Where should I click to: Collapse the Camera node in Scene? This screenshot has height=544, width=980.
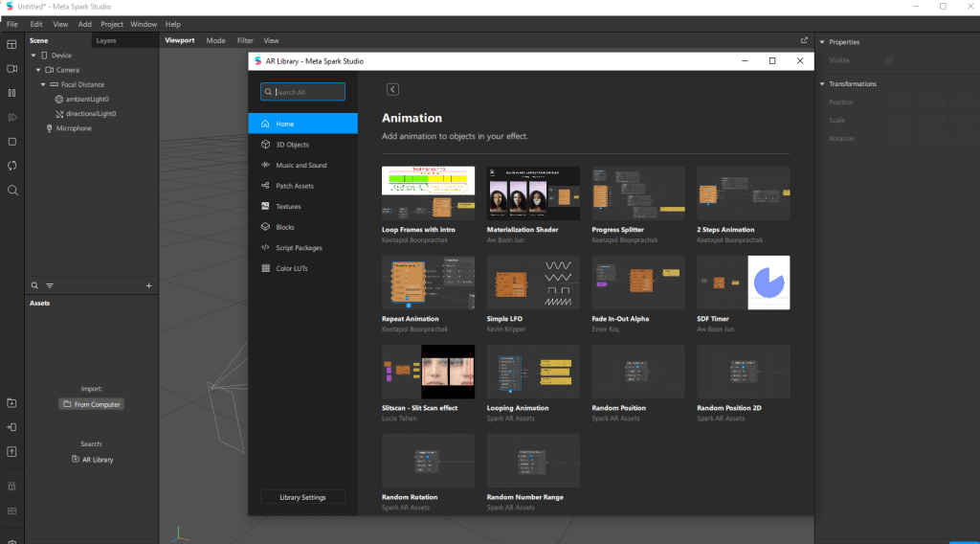pyautogui.click(x=37, y=70)
